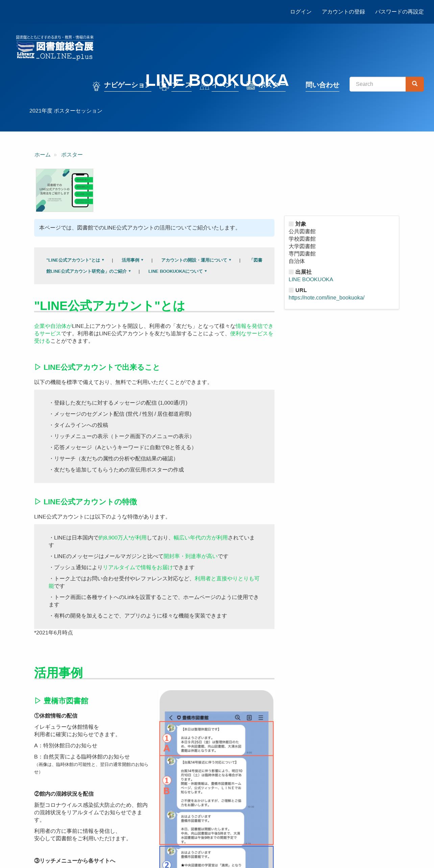Viewport: 434px width, 868px height.
Task: Click the LINE公式アカウントの特徴 heading
Action: click(86, 502)
